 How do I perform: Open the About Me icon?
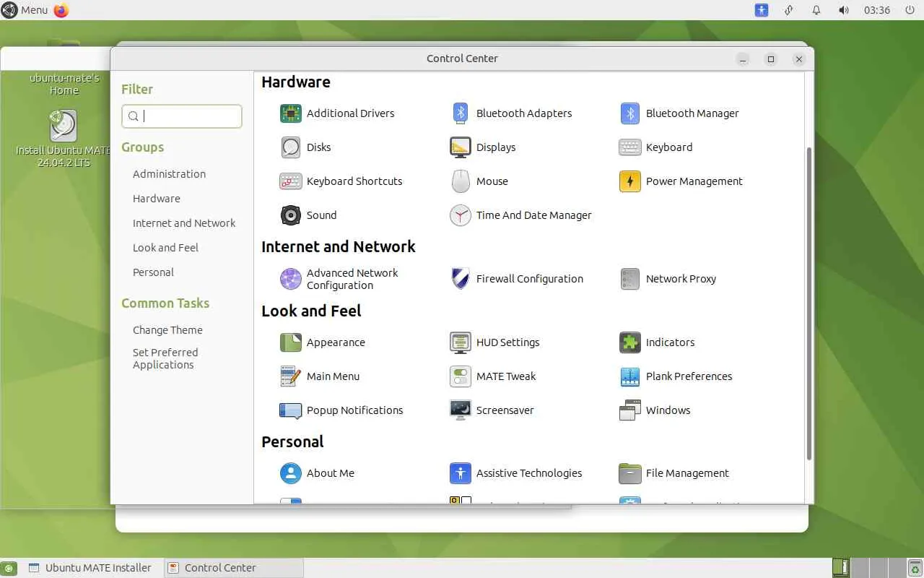pyautogui.click(x=290, y=473)
